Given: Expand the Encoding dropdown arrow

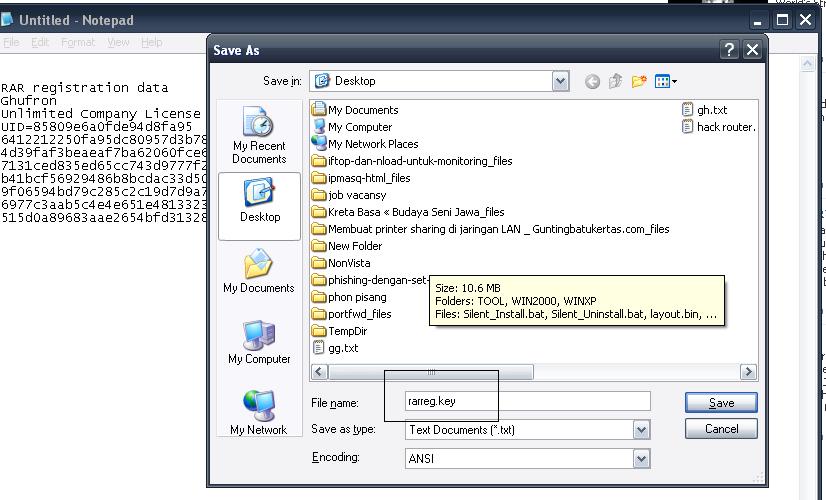Looking at the screenshot, I should [641, 458].
